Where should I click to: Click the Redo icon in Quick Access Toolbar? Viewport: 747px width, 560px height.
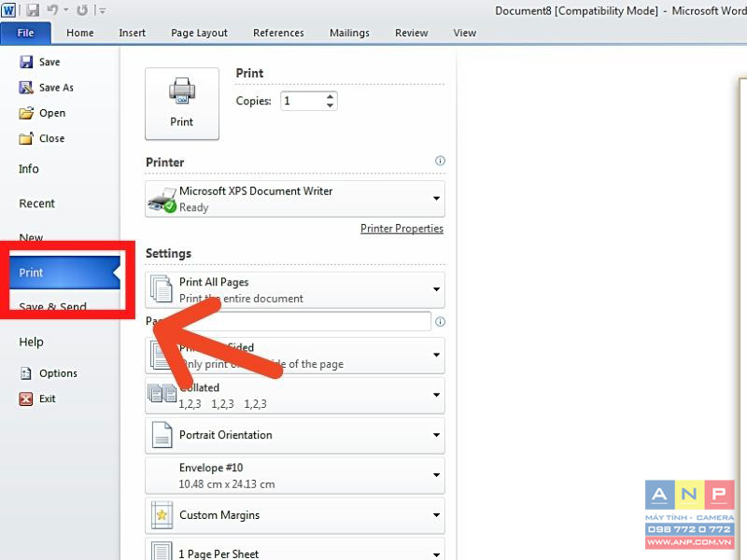[x=82, y=10]
